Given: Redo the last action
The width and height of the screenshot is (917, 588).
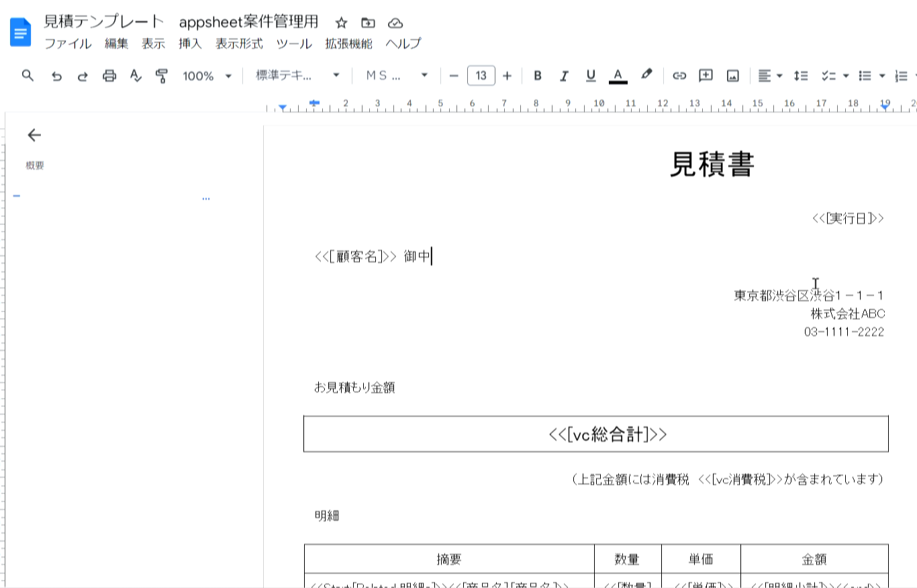Looking at the screenshot, I should [x=83, y=76].
